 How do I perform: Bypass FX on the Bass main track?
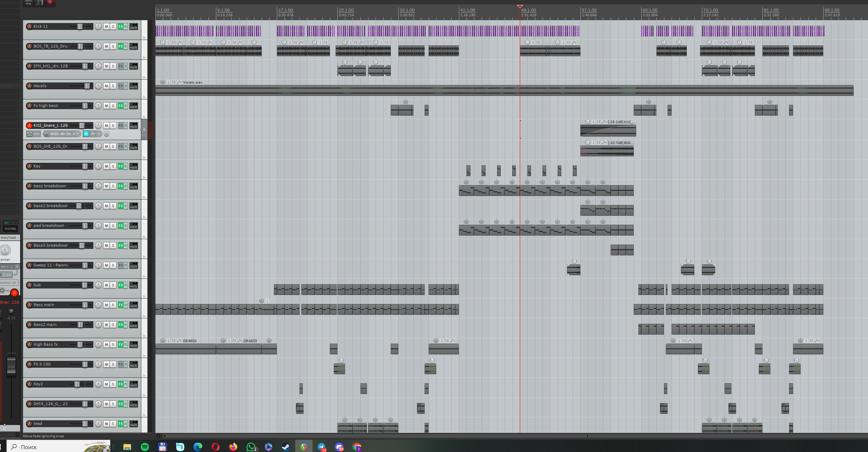click(x=126, y=305)
